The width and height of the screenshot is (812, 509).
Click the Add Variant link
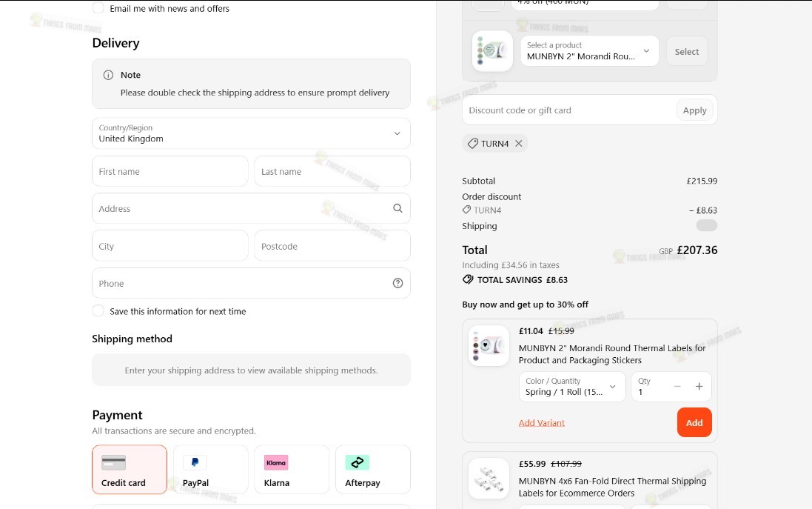(542, 422)
